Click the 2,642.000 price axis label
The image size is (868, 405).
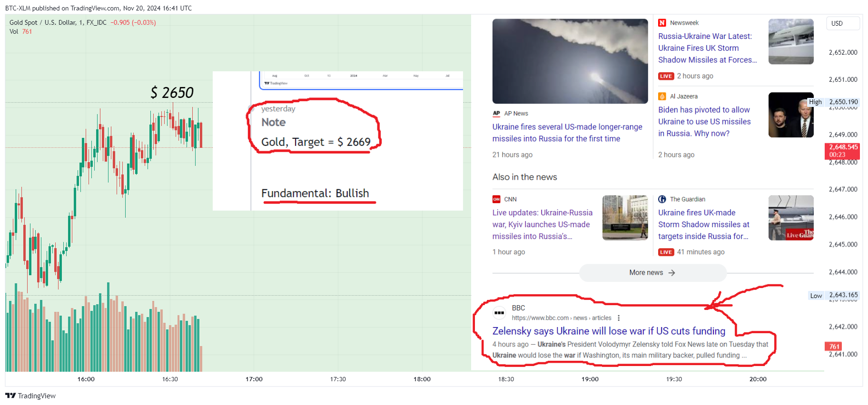(843, 327)
